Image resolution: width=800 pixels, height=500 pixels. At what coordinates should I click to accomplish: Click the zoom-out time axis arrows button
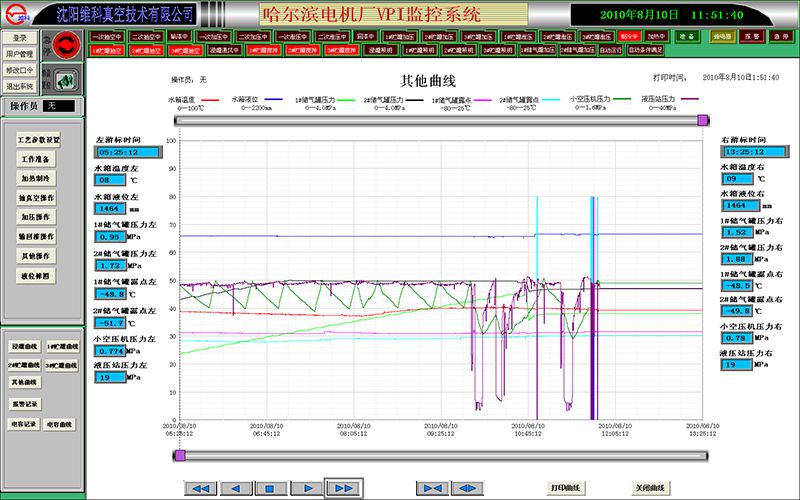(x=467, y=488)
